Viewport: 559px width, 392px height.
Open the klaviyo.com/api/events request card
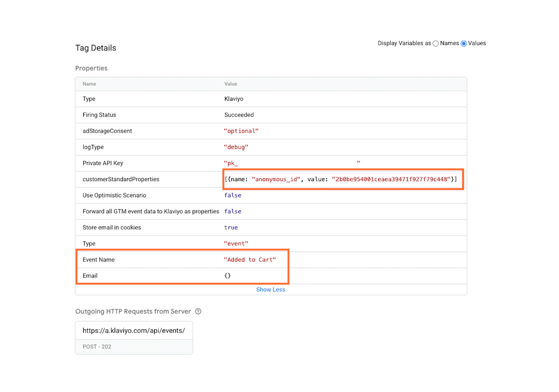(x=134, y=330)
